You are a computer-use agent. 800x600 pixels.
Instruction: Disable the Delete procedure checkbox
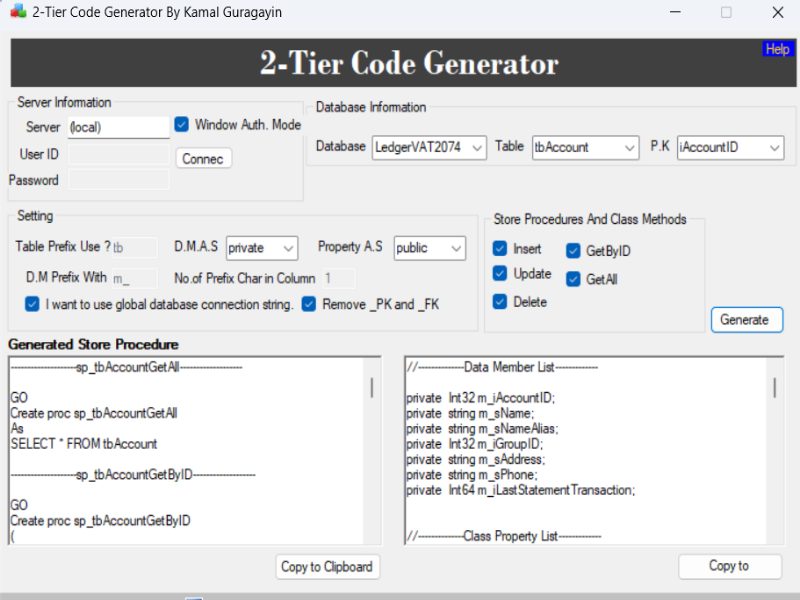[500, 301]
